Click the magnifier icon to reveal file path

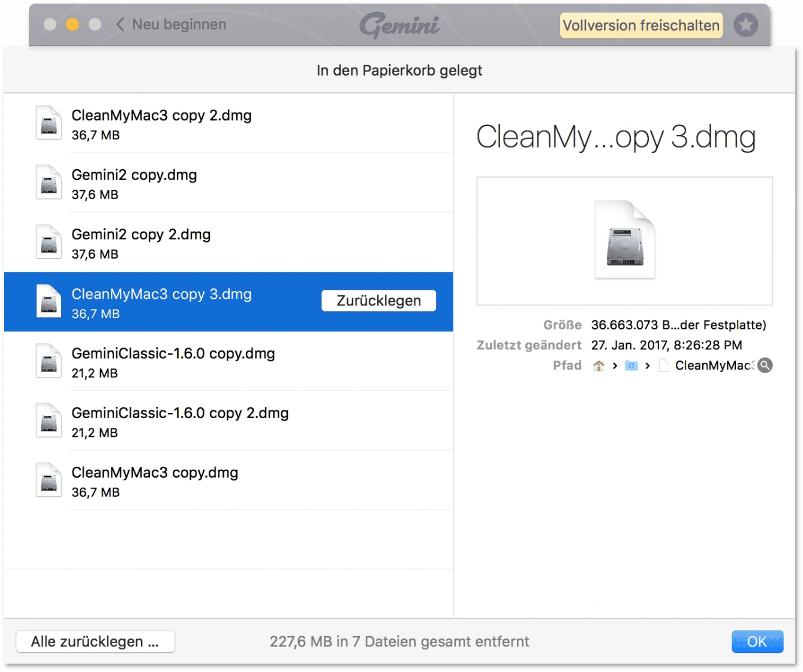pyautogui.click(x=765, y=365)
